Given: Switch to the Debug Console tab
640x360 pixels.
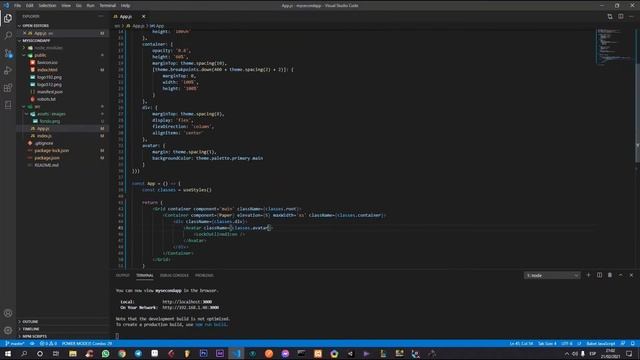Looking at the screenshot, I should coord(174,276).
